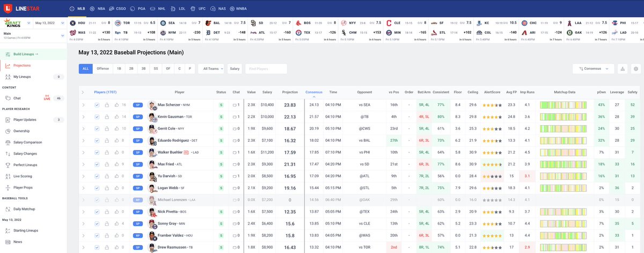Open the Consensus projection source dropdown
Image resolution: width=644 pixels, height=253 pixels.
(x=593, y=69)
